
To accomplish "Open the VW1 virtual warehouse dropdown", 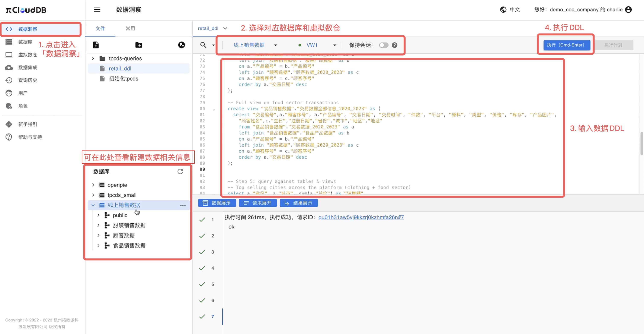I will pyautogui.click(x=317, y=45).
